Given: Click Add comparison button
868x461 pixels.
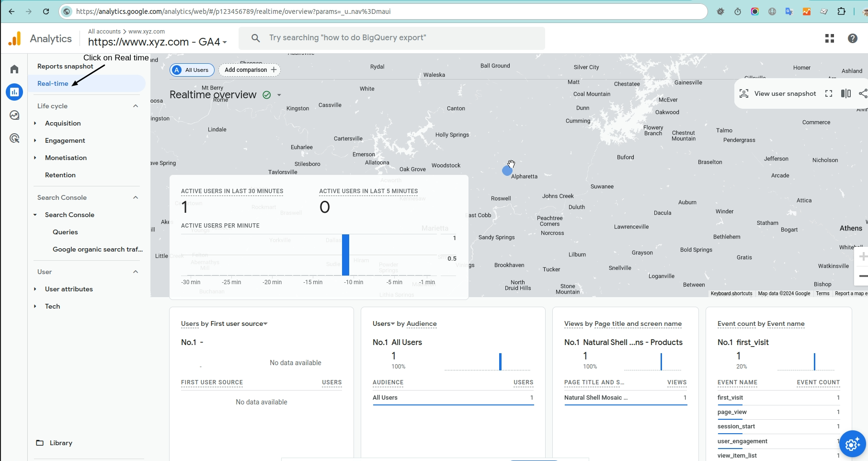Looking at the screenshot, I should coord(250,70).
